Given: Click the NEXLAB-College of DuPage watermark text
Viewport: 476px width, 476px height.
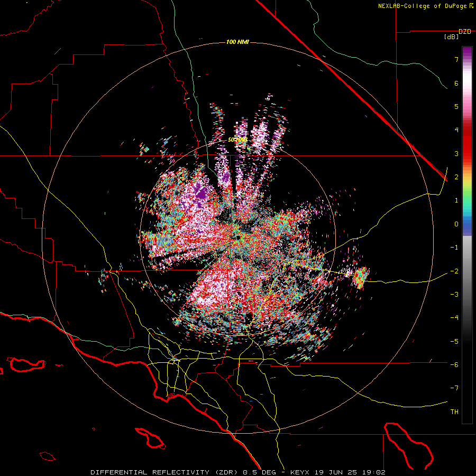Looking at the screenshot, I should tap(422, 6).
